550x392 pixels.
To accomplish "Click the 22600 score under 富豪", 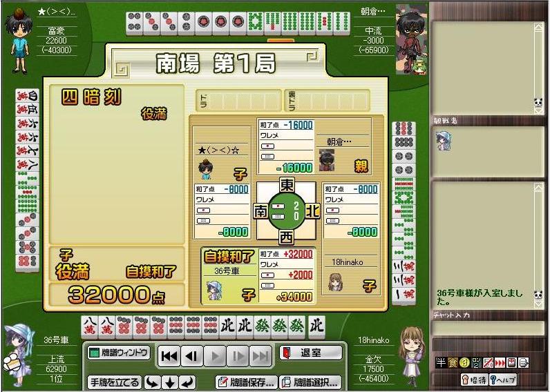I will 56,41.
